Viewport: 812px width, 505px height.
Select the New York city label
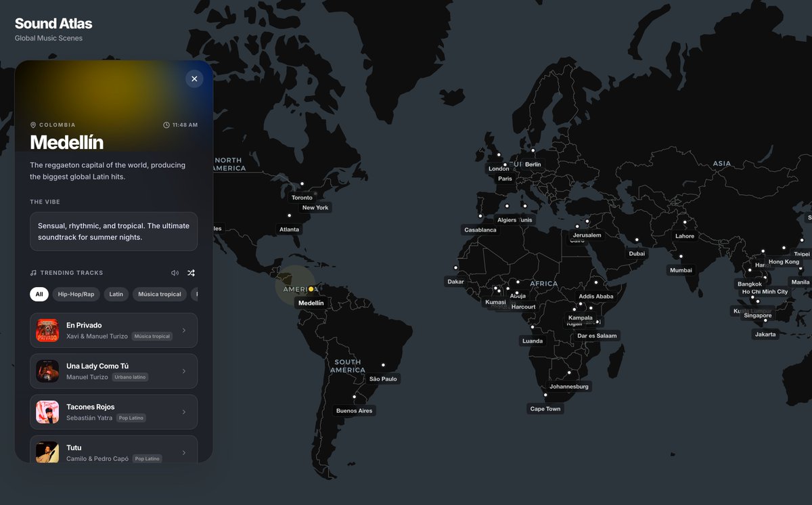tap(315, 208)
